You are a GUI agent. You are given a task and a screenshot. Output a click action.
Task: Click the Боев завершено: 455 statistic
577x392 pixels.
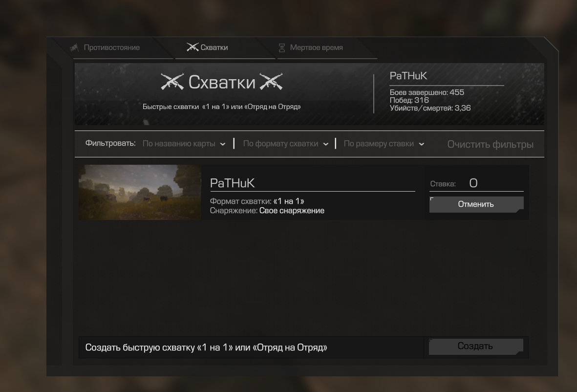point(427,92)
